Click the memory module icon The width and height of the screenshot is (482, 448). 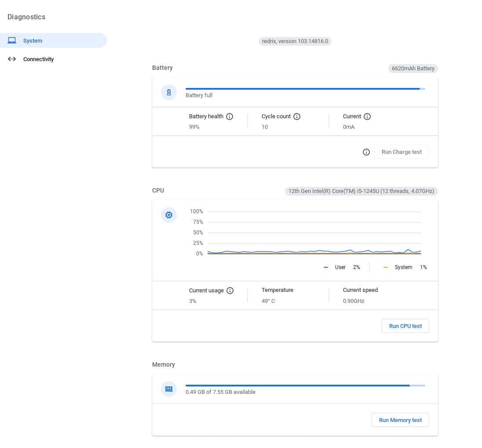169,389
